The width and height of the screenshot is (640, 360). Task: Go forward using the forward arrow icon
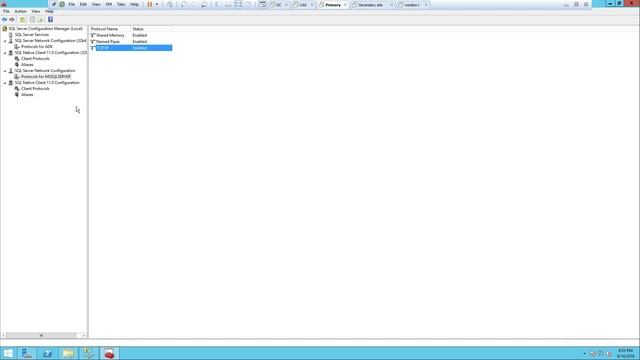(x=12, y=20)
